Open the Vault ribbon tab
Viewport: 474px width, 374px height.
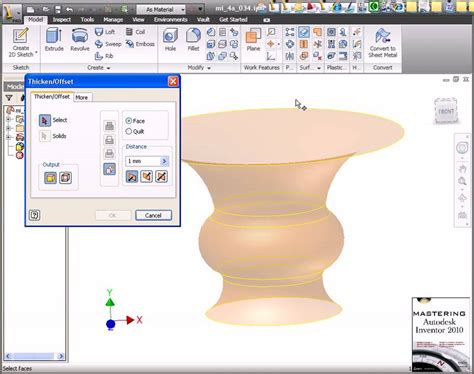[x=203, y=20]
